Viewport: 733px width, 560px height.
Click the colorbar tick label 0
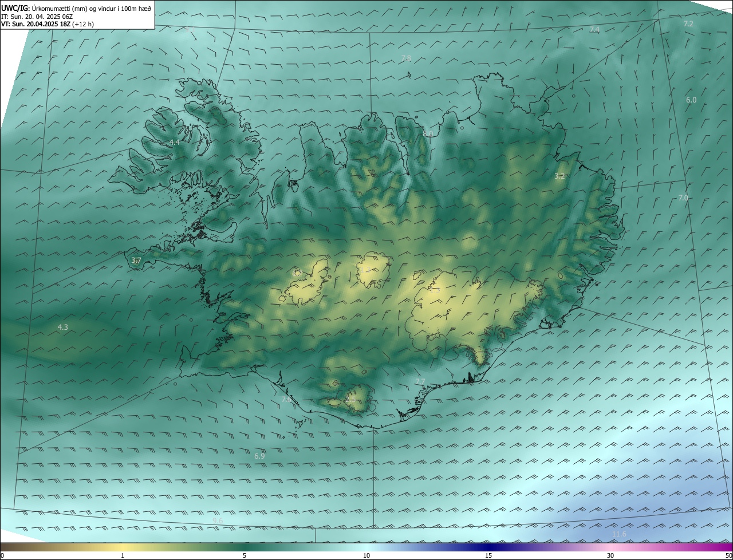coord(2,555)
